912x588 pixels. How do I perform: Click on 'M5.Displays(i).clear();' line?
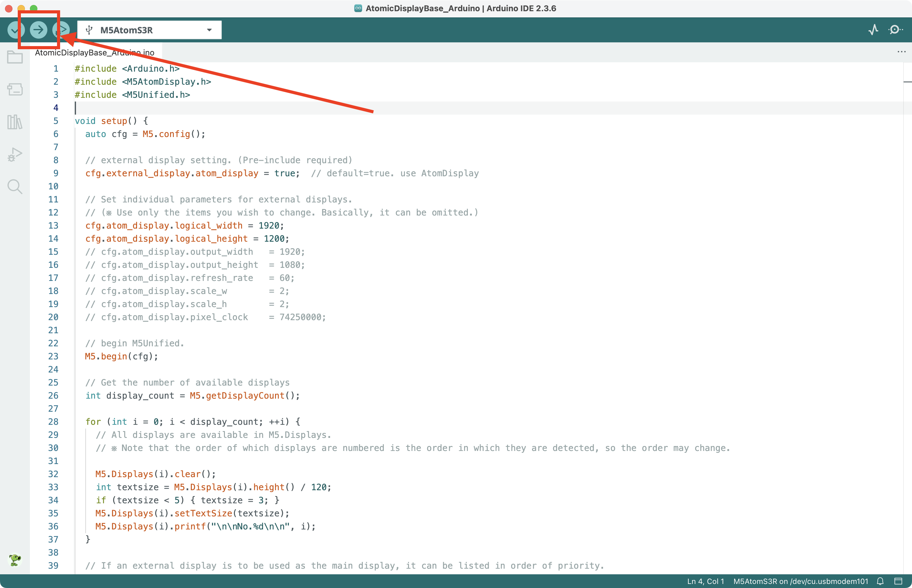(155, 474)
